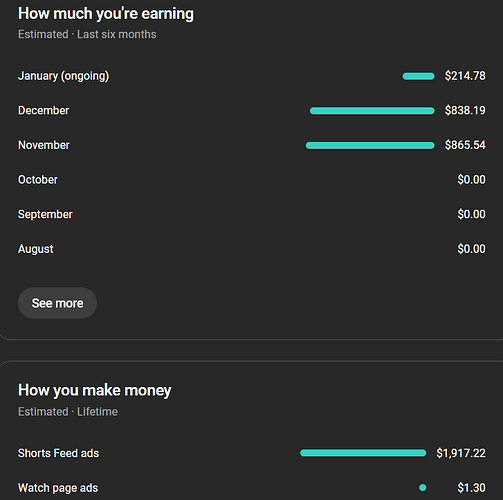
Task: Click the How you make money heading
Action: (95, 390)
